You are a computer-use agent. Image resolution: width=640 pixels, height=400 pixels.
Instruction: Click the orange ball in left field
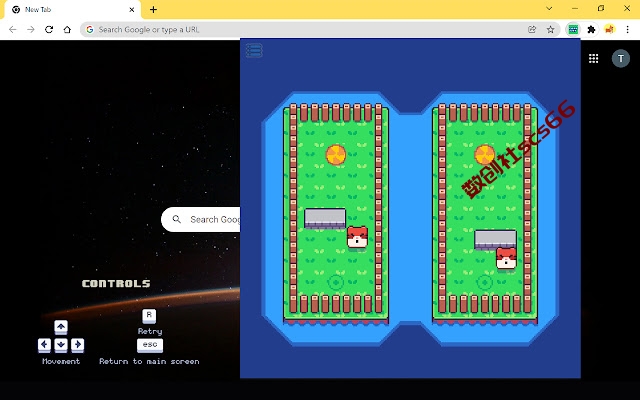[336, 155]
